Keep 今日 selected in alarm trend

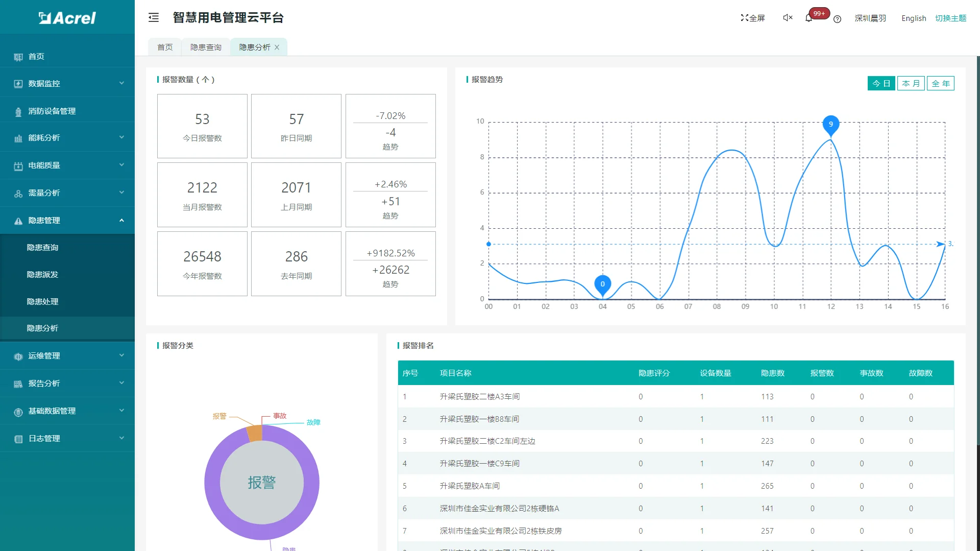[x=881, y=83]
